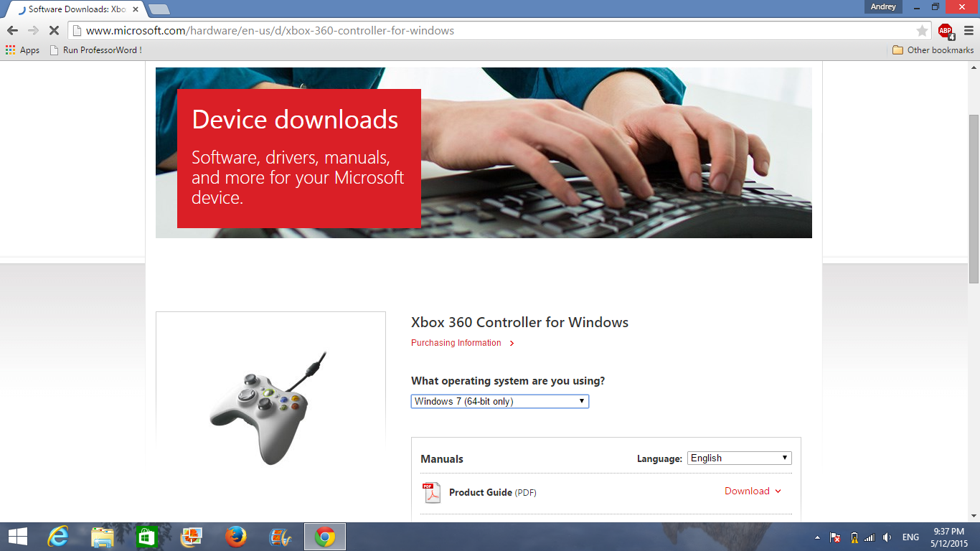Open File Explorer from the taskbar
The width and height of the screenshot is (980, 551).
pyautogui.click(x=103, y=537)
